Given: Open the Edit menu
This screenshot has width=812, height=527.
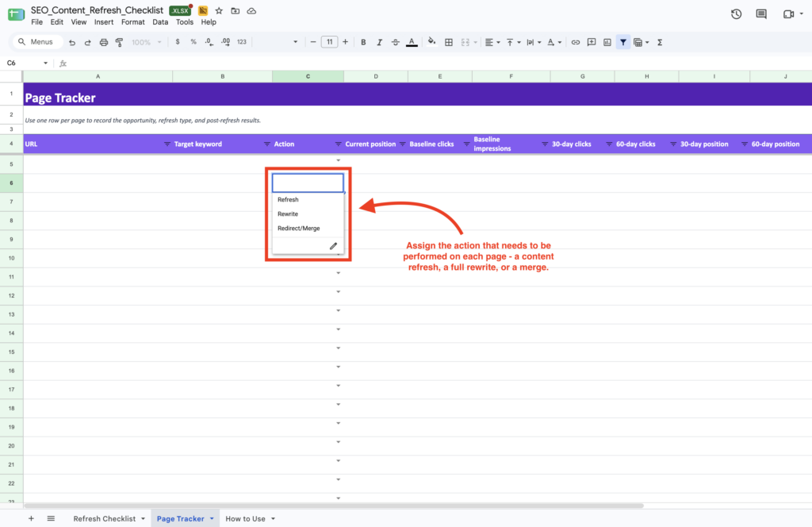Looking at the screenshot, I should [x=57, y=21].
